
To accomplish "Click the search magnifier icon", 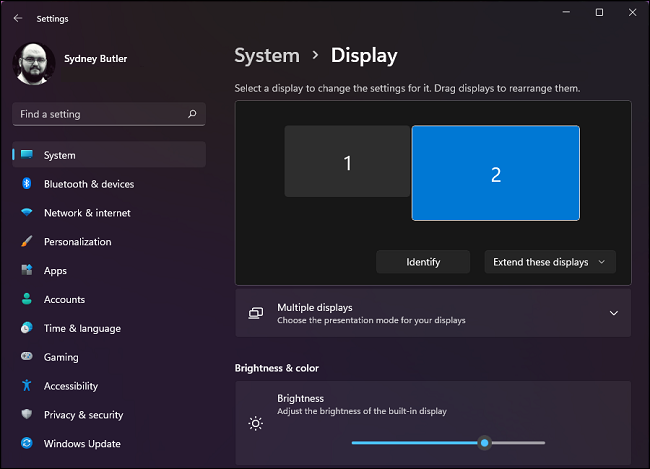I will pos(192,114).
